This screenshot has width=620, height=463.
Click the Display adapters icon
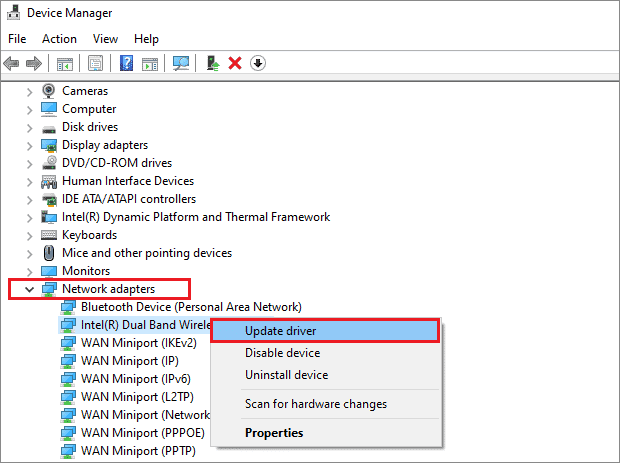tap(49, 146)
